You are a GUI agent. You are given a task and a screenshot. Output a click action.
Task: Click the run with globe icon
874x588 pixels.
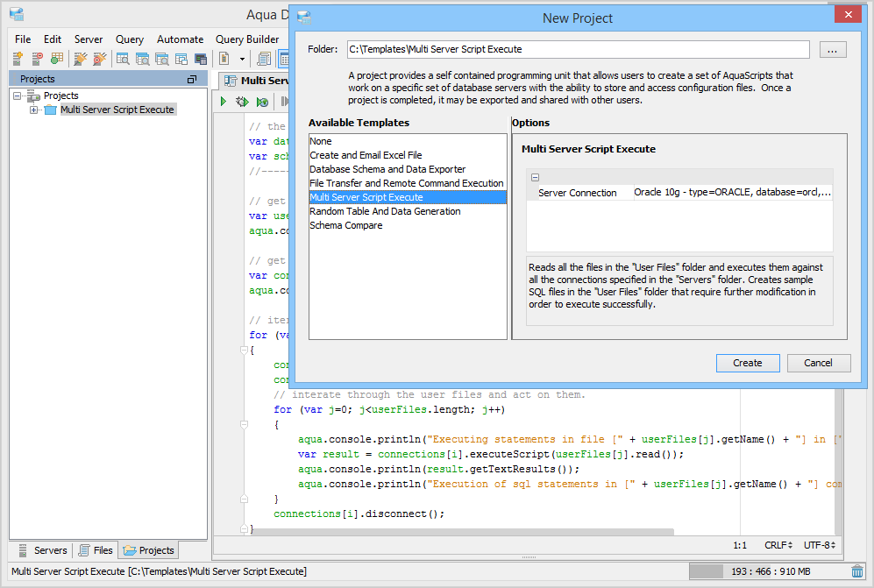click(262, 102)
